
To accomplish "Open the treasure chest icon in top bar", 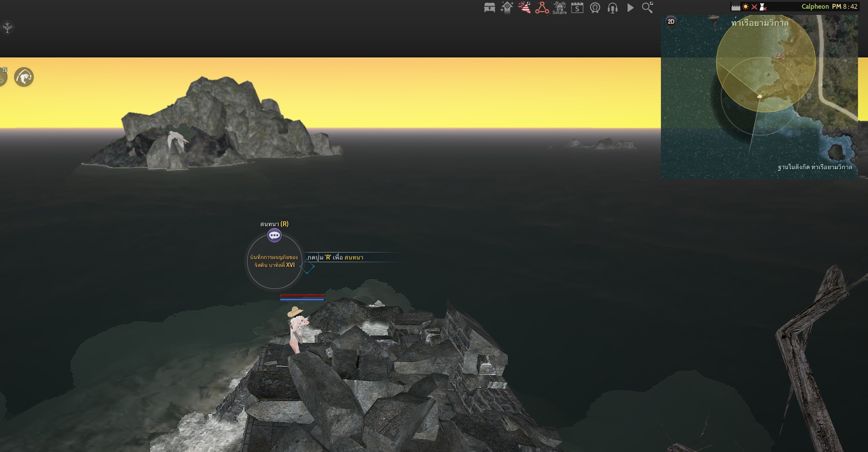I will (489, 7).
